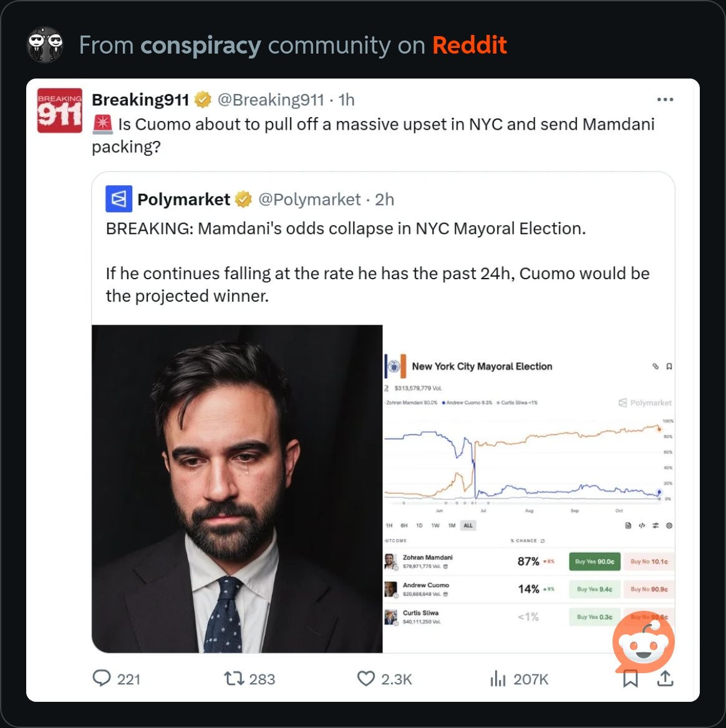Open the tweet's three-dot more menu
Image resolution: width=726 pixels, height=728 pixels.
(665, 100)
